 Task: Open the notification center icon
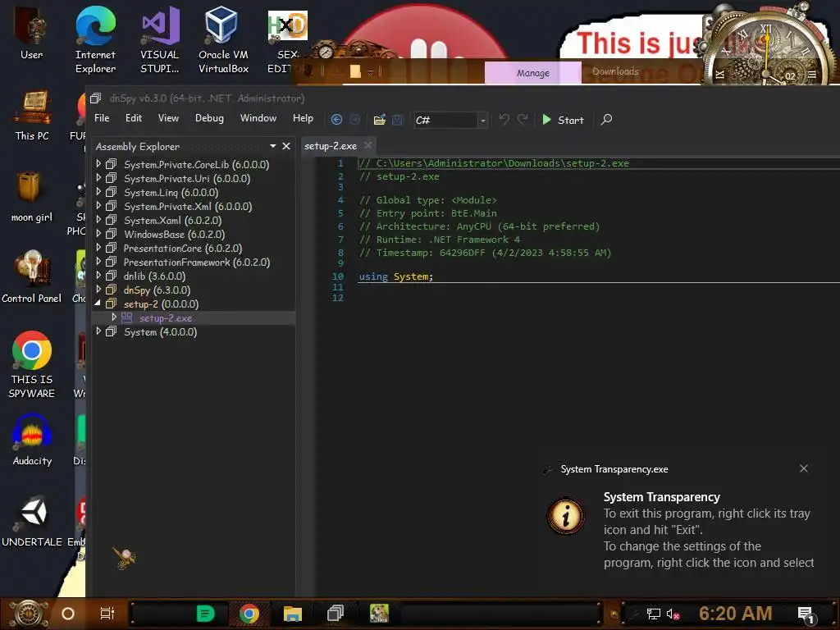click(806, 614)
